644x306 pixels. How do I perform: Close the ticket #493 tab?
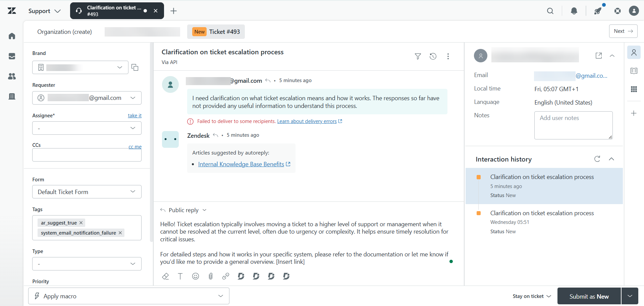[156, 11]
